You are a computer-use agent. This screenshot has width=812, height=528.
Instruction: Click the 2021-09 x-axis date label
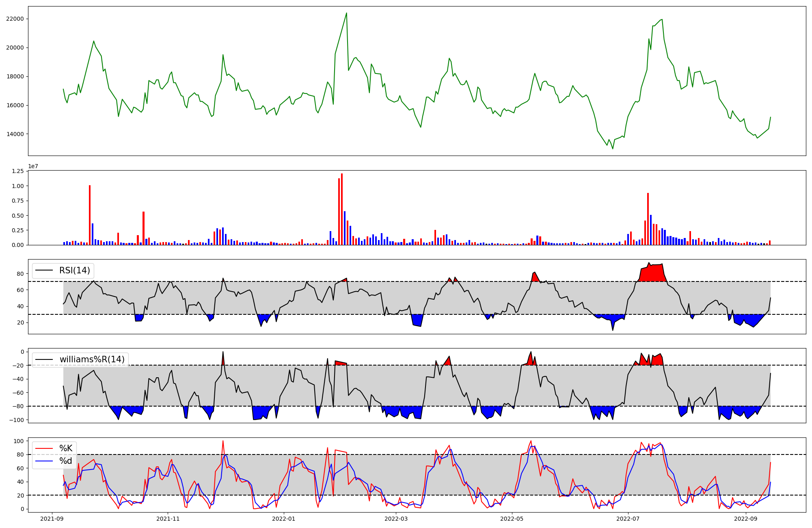(52, 519)
